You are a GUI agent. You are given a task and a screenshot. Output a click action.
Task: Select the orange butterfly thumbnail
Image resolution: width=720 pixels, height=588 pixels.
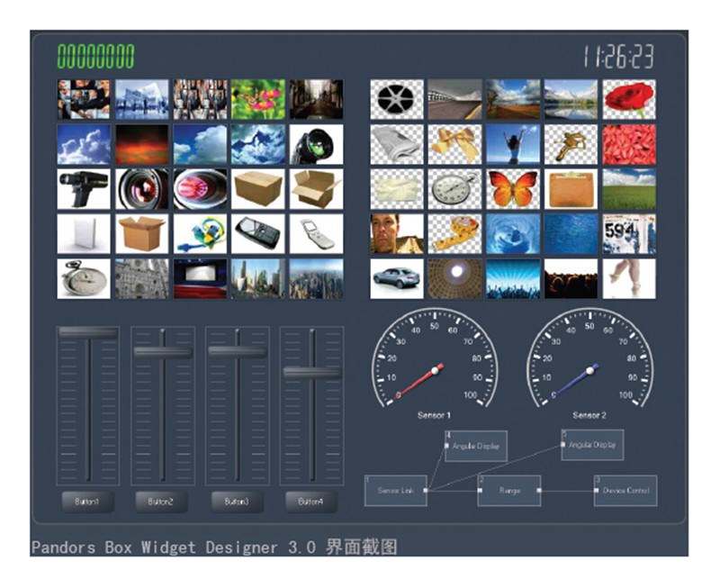coord(513,189)
